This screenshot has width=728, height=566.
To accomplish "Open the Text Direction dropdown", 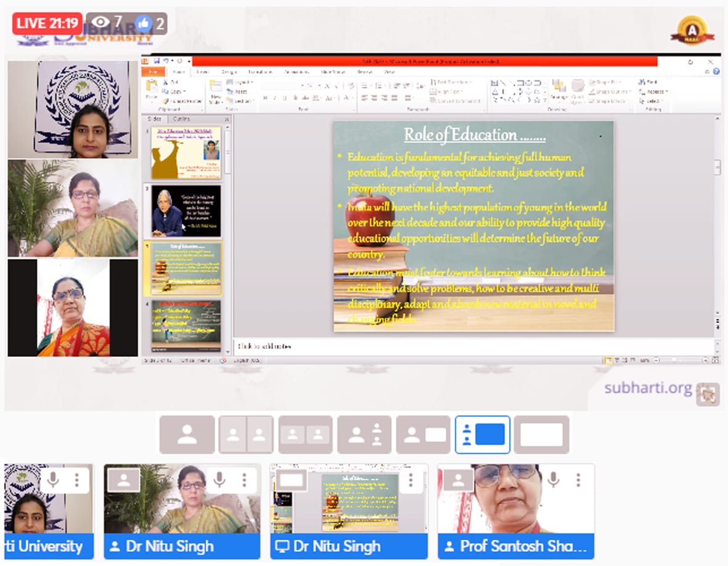I will (x=451, y=82).
